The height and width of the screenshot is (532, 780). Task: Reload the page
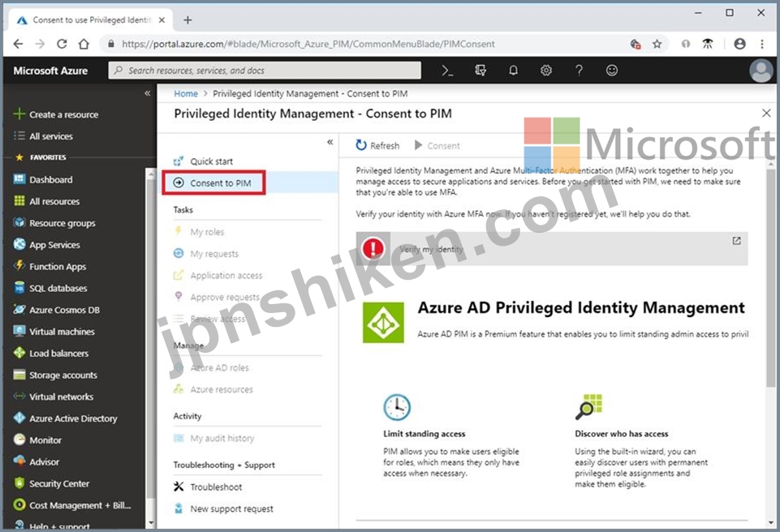point(62,44)
